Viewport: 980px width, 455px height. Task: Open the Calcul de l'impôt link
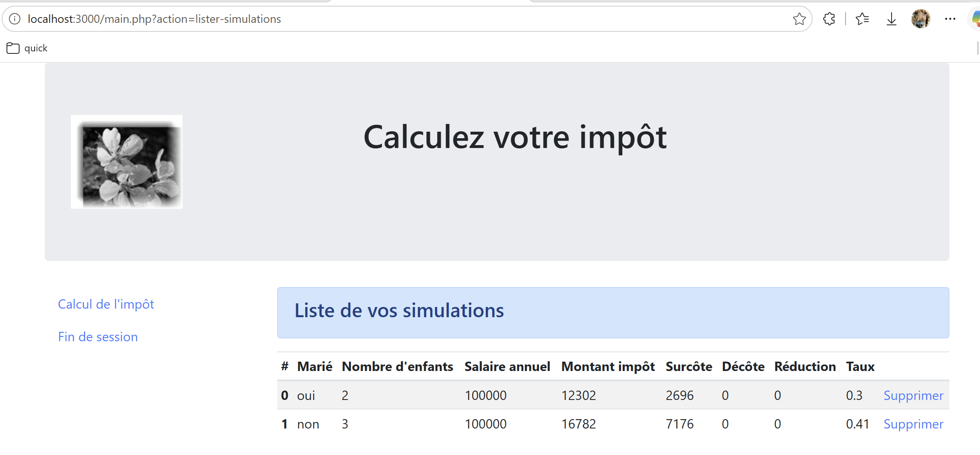click(106, 304)
